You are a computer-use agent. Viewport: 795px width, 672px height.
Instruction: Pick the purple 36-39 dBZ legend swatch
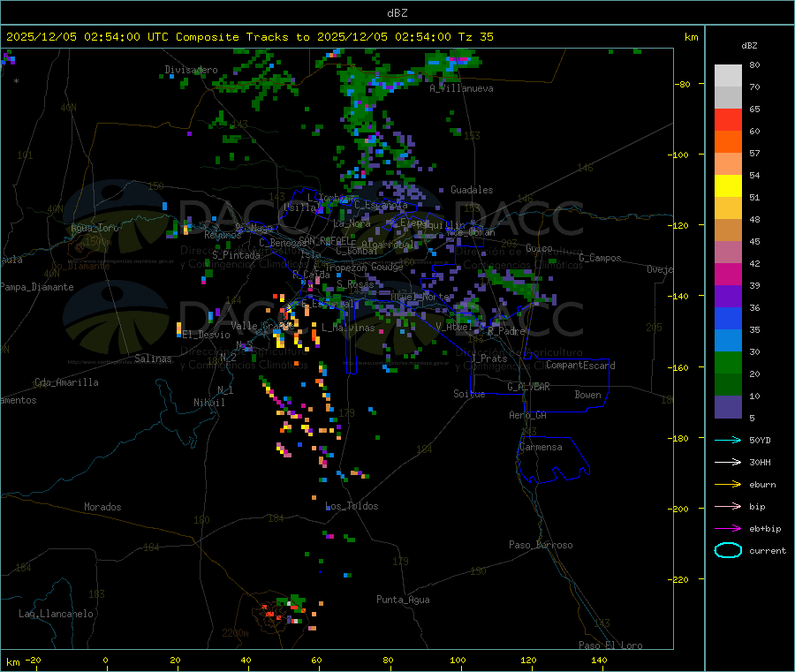point(728,297)
